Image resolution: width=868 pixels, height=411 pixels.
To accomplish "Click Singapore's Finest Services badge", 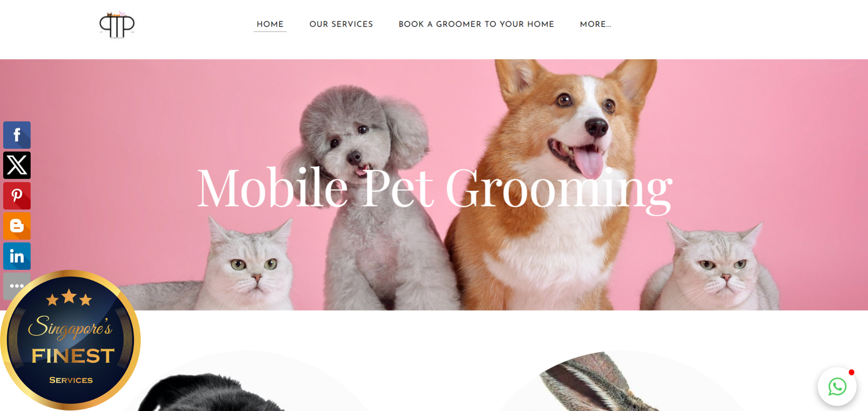I will pos(70,340).
